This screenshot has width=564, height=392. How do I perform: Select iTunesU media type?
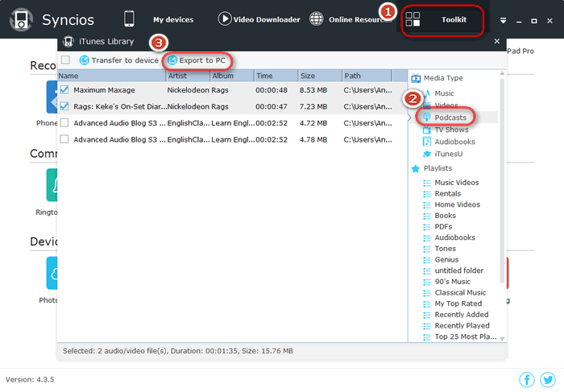pos(449,154)
